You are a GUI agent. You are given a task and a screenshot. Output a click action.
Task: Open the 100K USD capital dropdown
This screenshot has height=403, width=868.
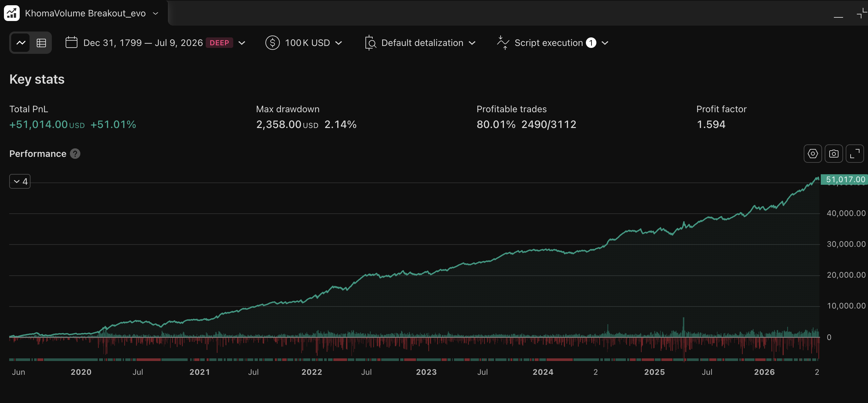pos(339,43)
